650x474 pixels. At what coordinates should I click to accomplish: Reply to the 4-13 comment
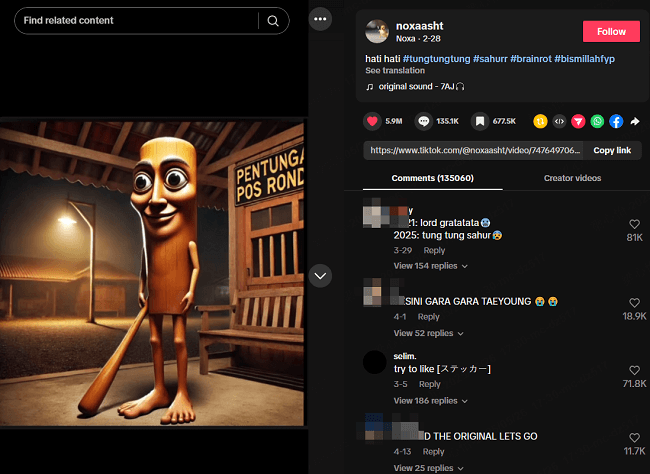point(433,452)
